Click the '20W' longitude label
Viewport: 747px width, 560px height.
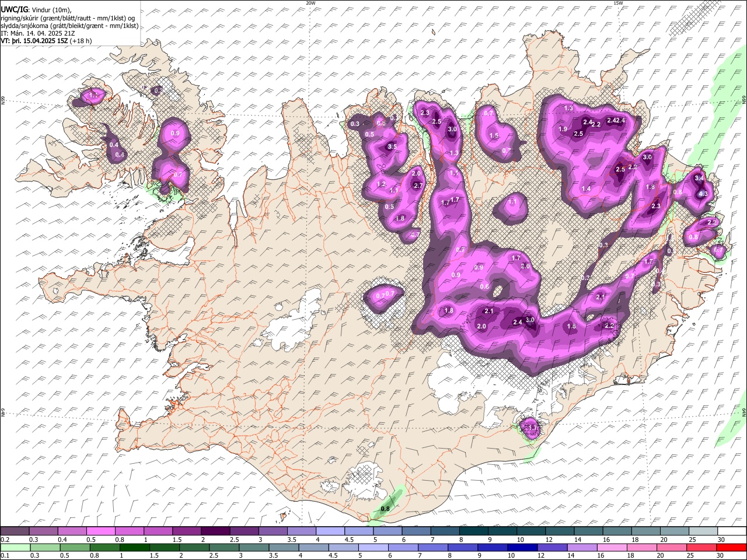point(310,3)
